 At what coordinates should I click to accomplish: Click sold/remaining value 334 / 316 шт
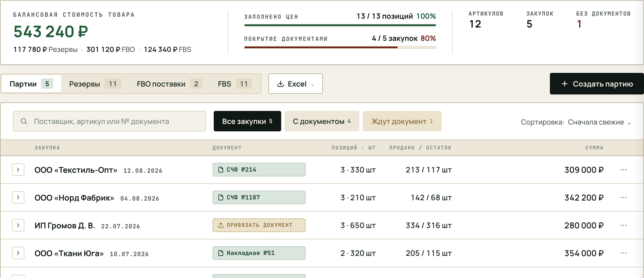(429, 225)
